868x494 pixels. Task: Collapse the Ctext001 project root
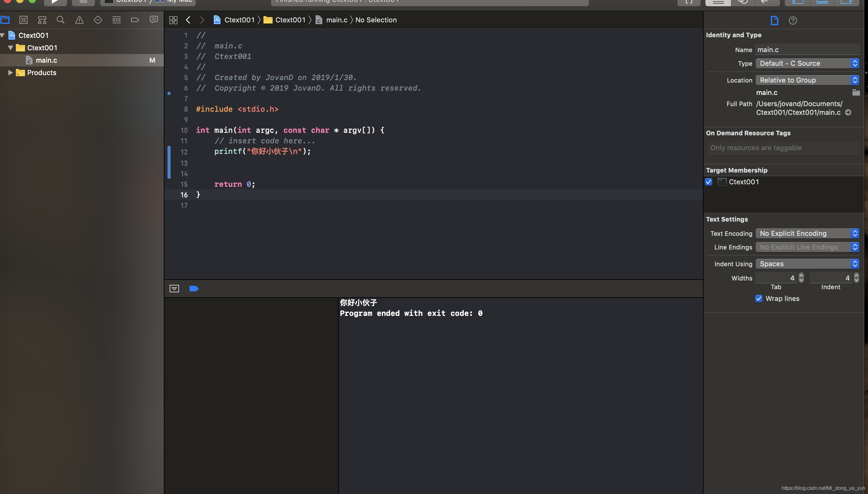click(3, 35)
